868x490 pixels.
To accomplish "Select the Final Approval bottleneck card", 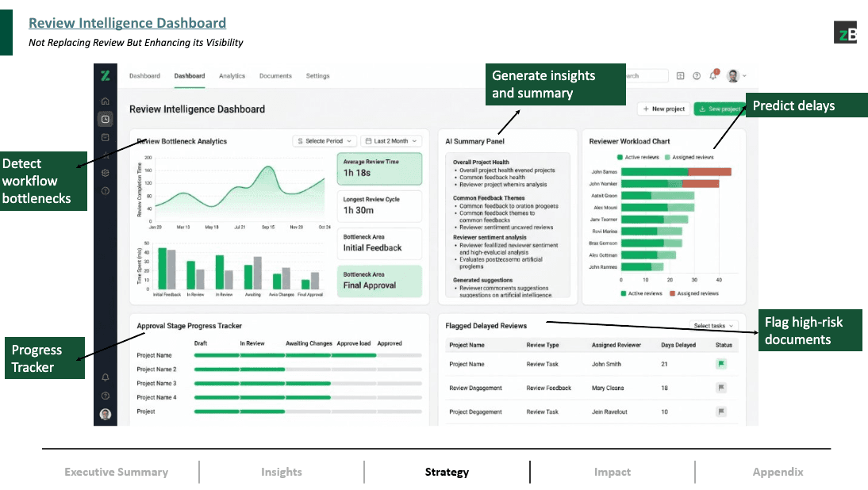I will pyautogui.click(x=379, y=281).
